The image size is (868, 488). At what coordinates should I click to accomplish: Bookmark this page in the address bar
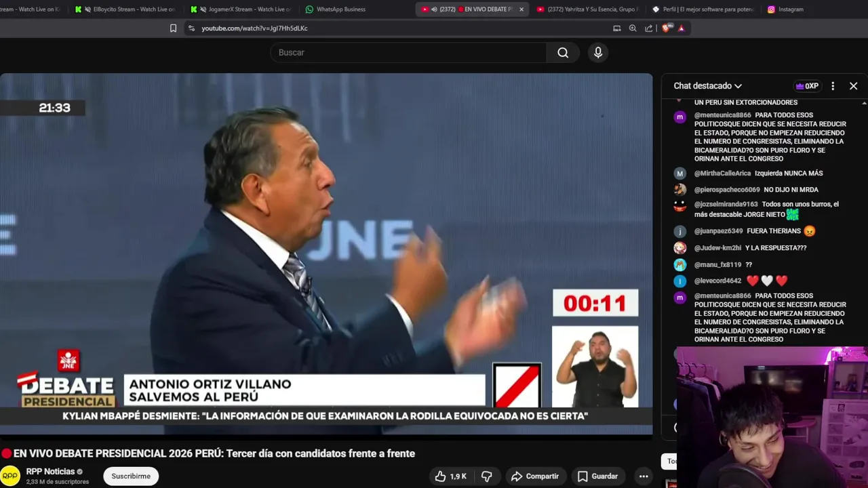(173, 28)
